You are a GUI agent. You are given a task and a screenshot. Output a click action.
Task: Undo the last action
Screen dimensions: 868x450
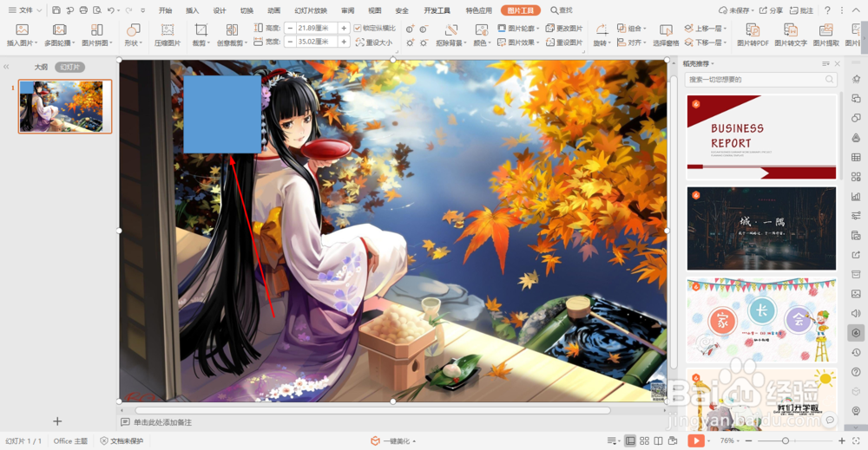[x=111, y=10]
